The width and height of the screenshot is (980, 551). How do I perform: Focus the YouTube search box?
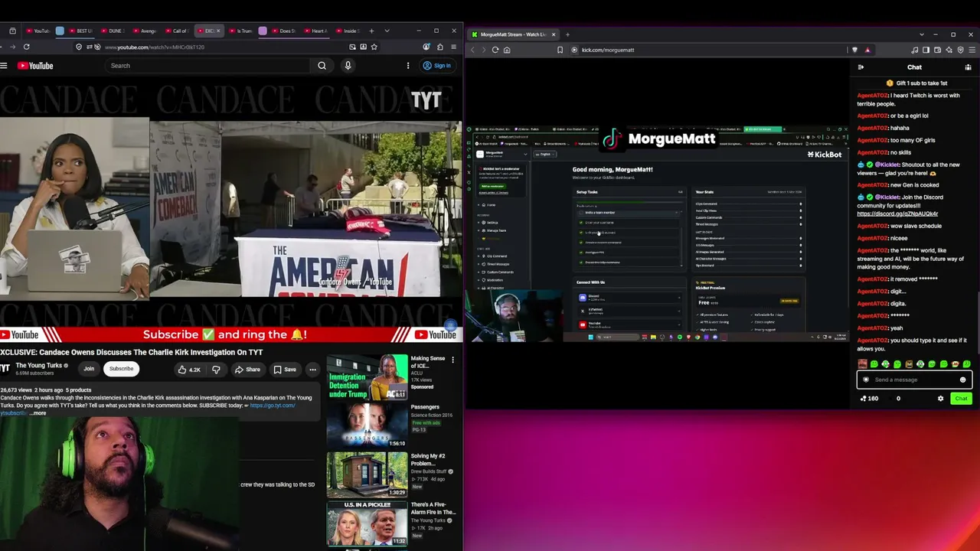tap(209, 66)
